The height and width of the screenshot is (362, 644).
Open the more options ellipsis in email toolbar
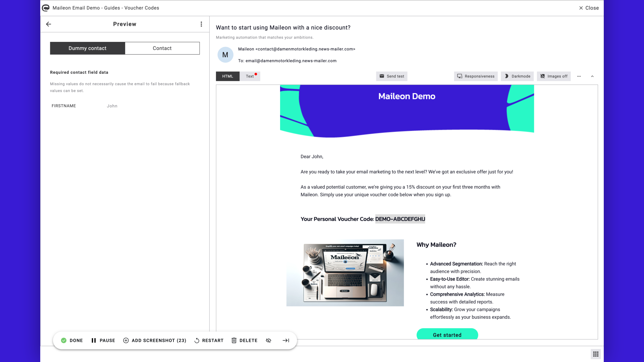click(x=579, y=76)
